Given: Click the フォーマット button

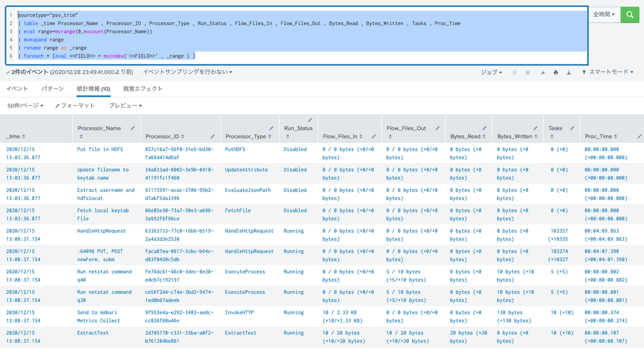Looking at the screenshot, I should coord(75,106).
